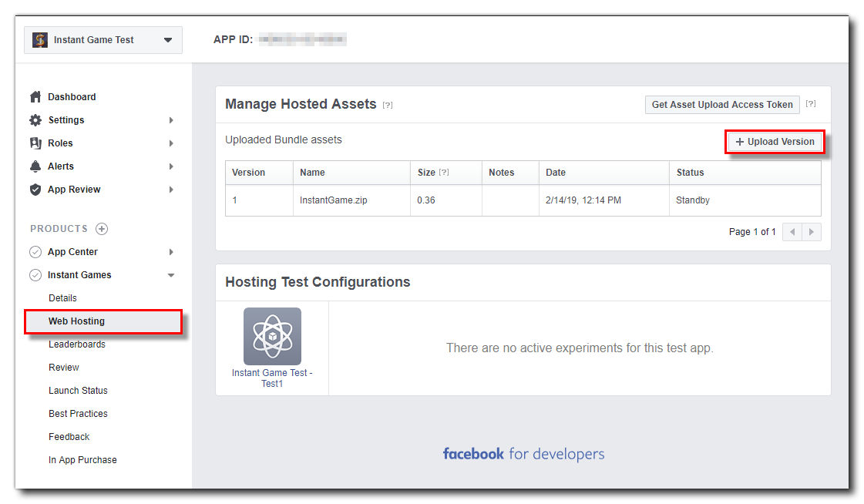Click the Roles badge icon
This screenshot has height=504, width=864.
(x=35, y=143)
